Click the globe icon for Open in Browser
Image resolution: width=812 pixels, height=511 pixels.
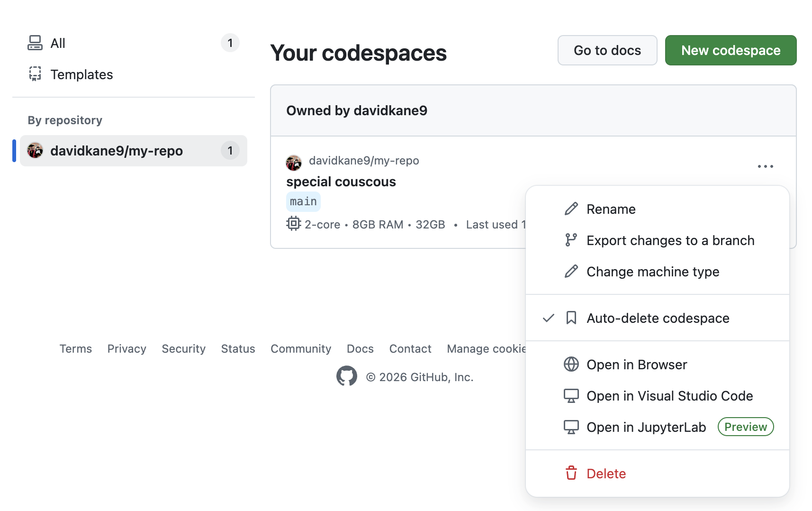point(571,365)
